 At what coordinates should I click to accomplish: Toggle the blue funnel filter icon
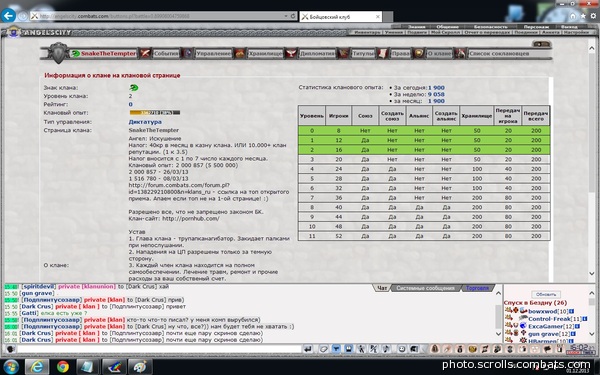click(336, 349)
